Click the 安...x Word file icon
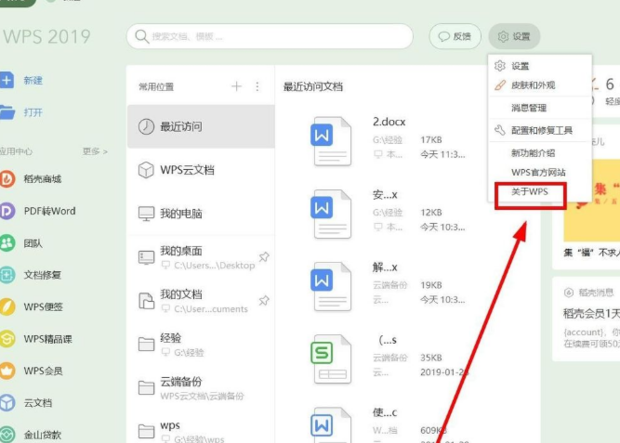This screenshot has width=620, height=443. pyautogui.click(x=331, y=214)
